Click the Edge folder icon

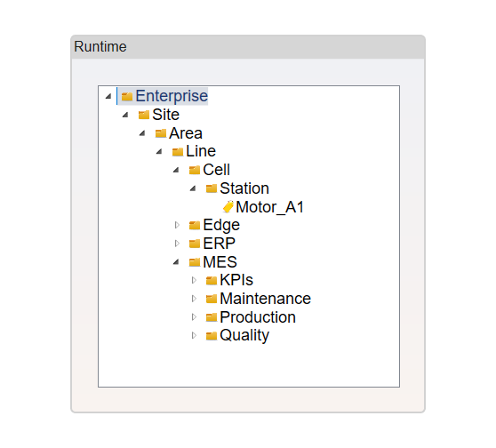pyautogui.click(x=195, y=225)
